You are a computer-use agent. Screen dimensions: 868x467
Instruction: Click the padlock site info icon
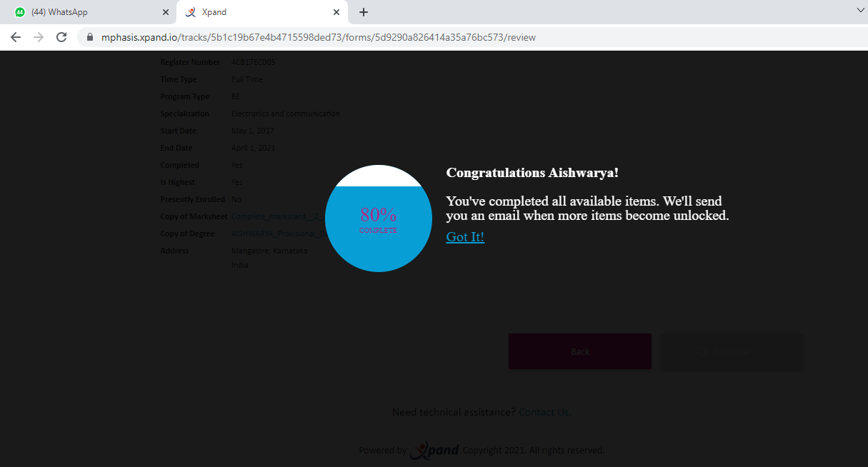90,37
